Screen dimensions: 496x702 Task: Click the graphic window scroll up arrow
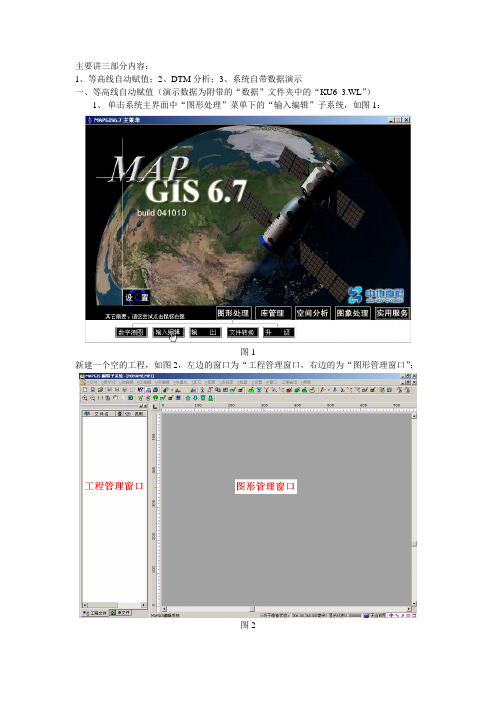(x=414, y=415)
